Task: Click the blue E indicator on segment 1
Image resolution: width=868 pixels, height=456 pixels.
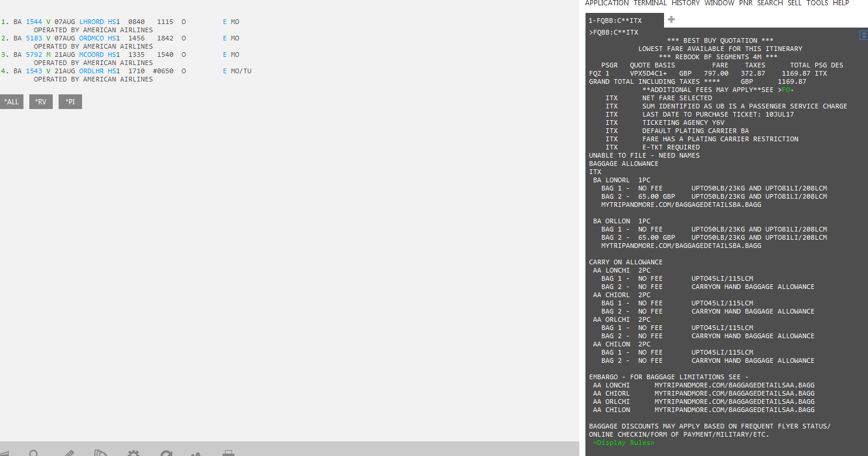Action: coord(224,22)
